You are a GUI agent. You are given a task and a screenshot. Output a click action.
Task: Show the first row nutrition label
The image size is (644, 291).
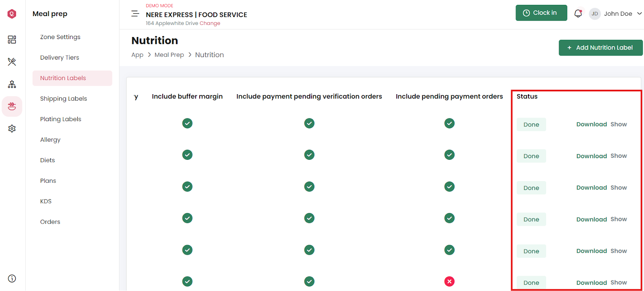(619, 124)
